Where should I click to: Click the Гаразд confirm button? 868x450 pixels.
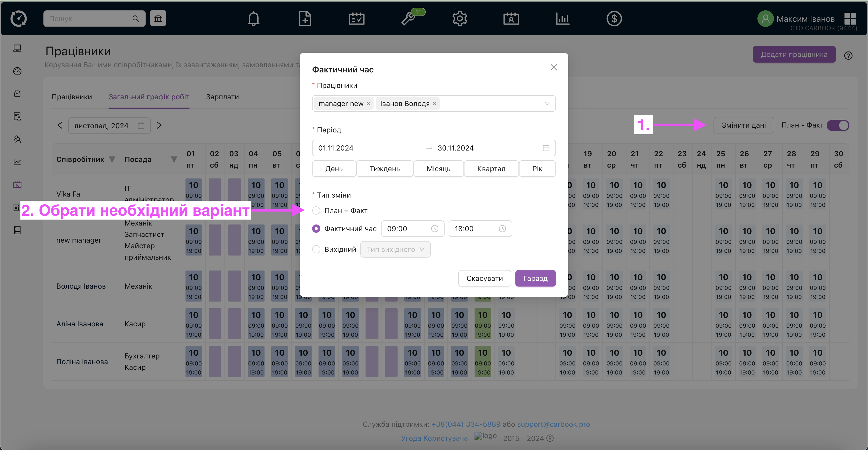[x=535, y=278]
